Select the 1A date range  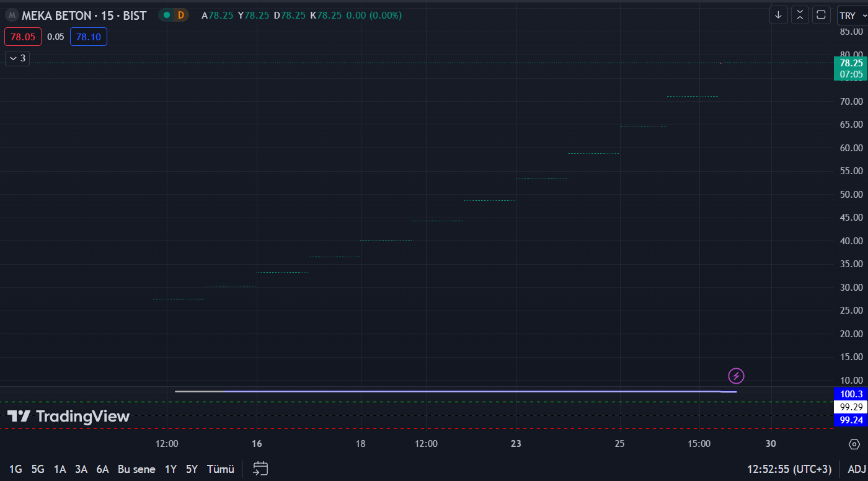pyautogui.click(x=60, y=469)
